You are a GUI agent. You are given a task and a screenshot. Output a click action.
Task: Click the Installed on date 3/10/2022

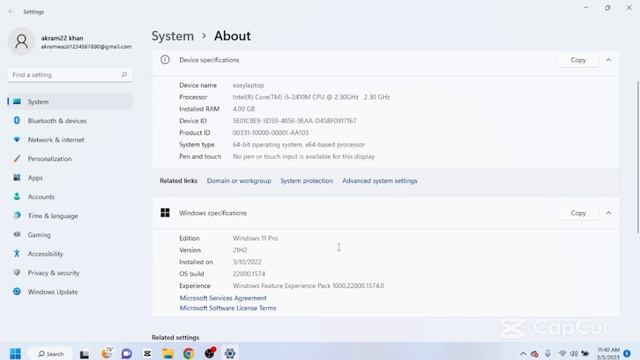point(247,262)
